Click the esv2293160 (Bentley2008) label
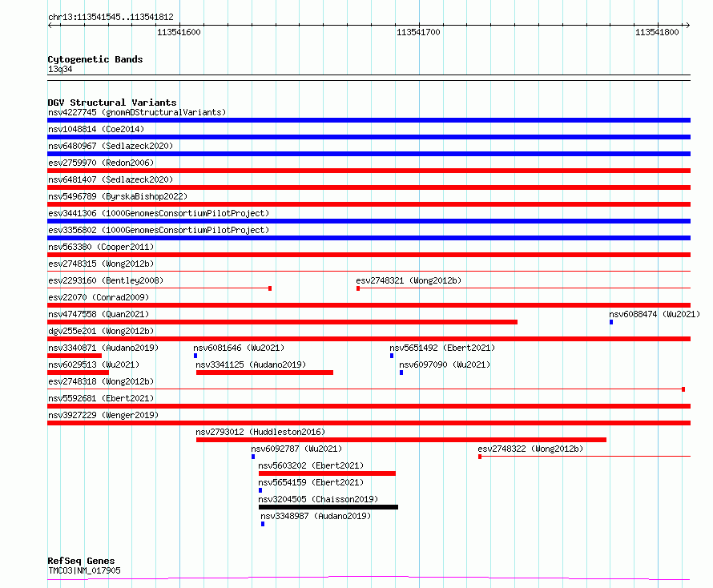713x588 pixels. point(106,280)
